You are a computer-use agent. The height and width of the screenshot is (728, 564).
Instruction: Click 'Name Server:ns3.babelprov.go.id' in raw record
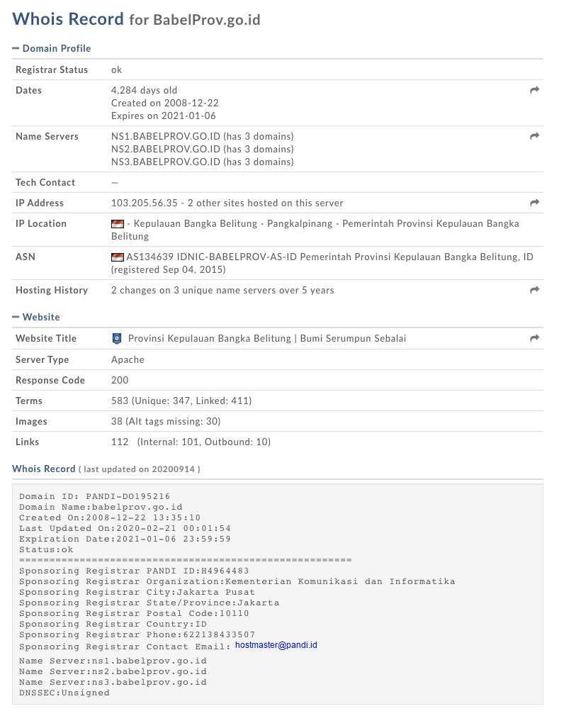click(113, 682)
